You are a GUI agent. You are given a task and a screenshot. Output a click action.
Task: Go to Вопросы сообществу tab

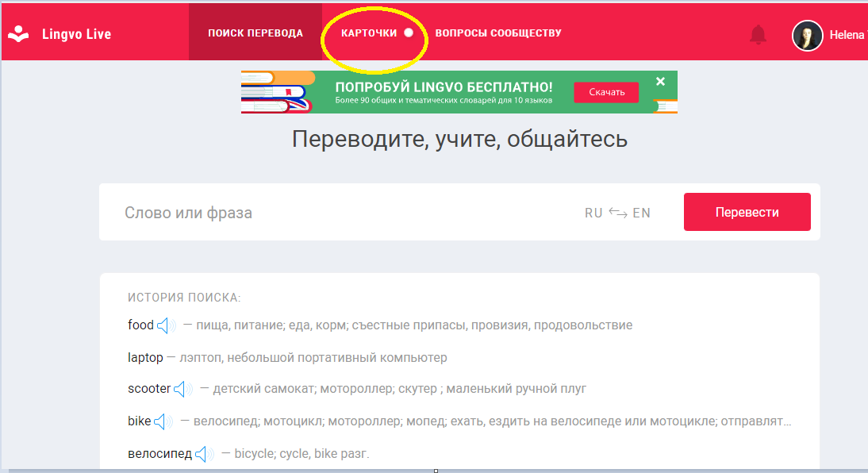click(498, 33)
